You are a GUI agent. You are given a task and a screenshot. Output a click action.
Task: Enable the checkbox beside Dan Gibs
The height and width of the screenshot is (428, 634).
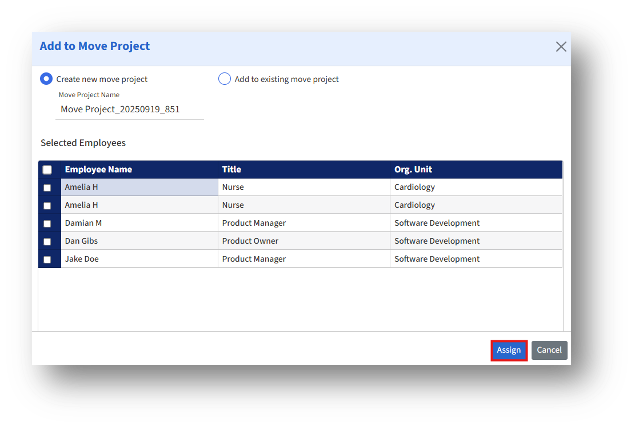pyautogui.click(x=47, y=241)
